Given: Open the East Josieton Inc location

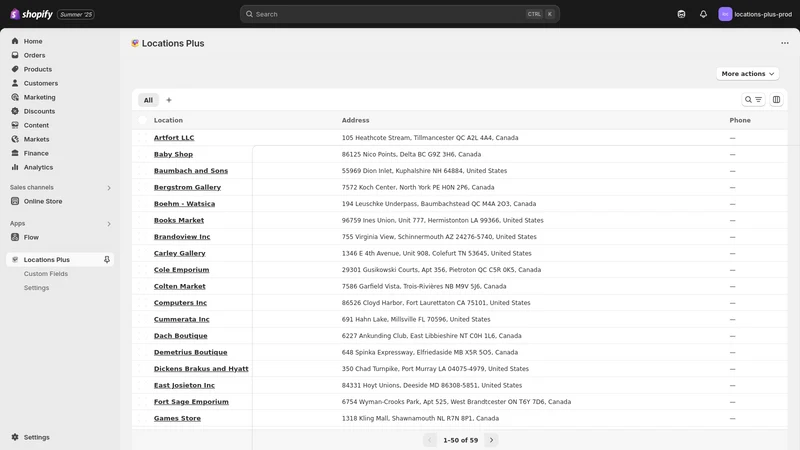Looking at the screenshot, I should click(184, 385).
